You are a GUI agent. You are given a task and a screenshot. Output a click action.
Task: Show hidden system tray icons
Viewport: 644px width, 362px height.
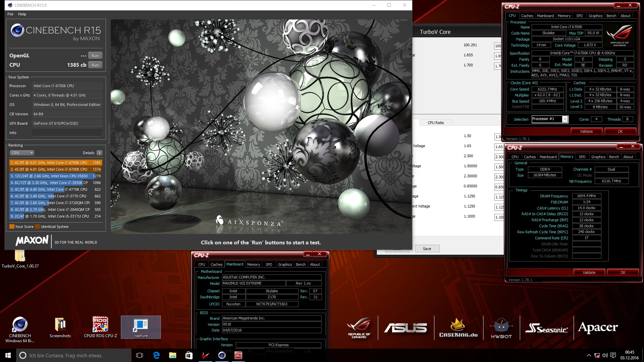pos(589,355)
